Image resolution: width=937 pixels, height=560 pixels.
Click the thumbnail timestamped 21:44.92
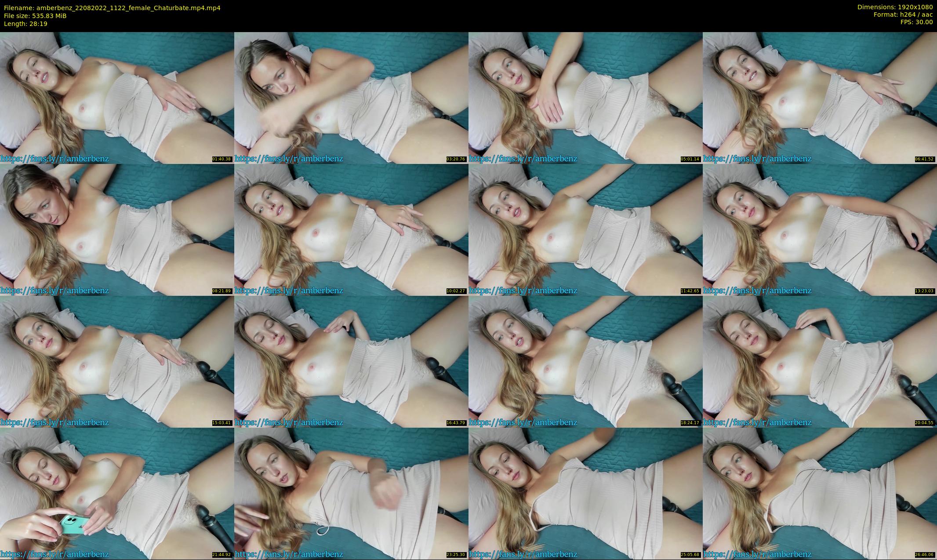pos(117,493)
